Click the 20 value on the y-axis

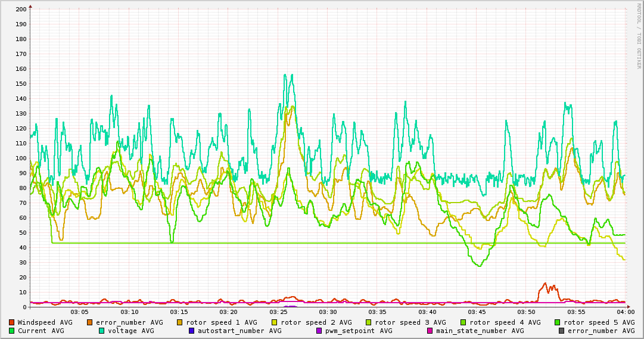23,278
